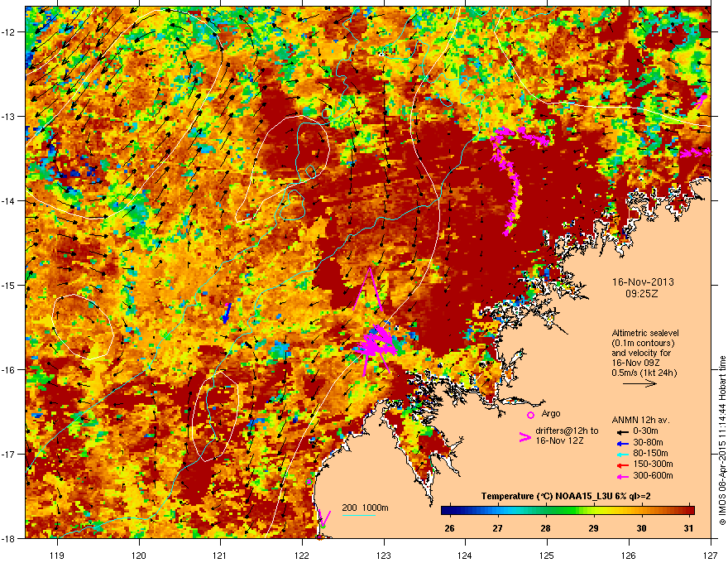Click the longitude axis label 119
The height and width of the screenshot is (563, 728).
(57, 555)
